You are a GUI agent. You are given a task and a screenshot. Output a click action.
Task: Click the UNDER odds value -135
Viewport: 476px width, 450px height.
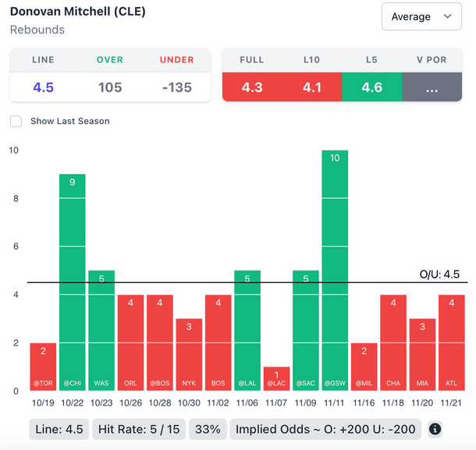pyautogui.click(x=177, y=87)
